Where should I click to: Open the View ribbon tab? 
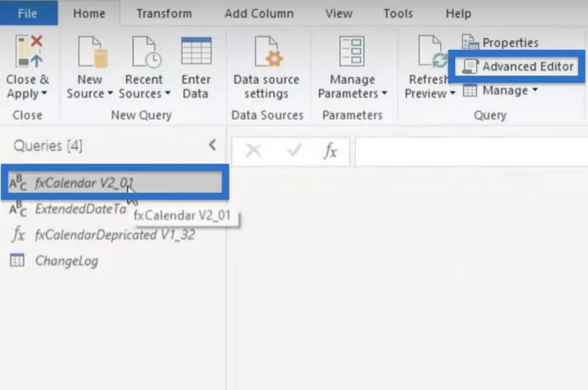point(339,13)
